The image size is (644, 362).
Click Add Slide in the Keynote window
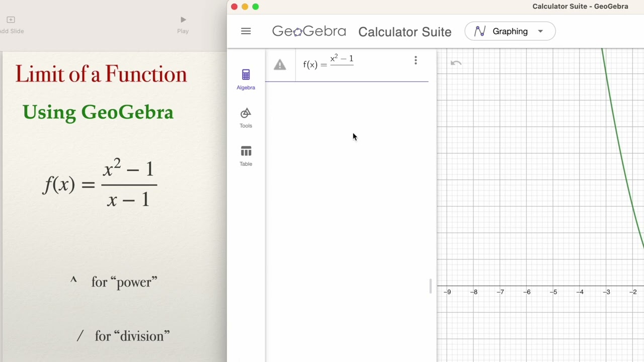[x=11, y=25]
